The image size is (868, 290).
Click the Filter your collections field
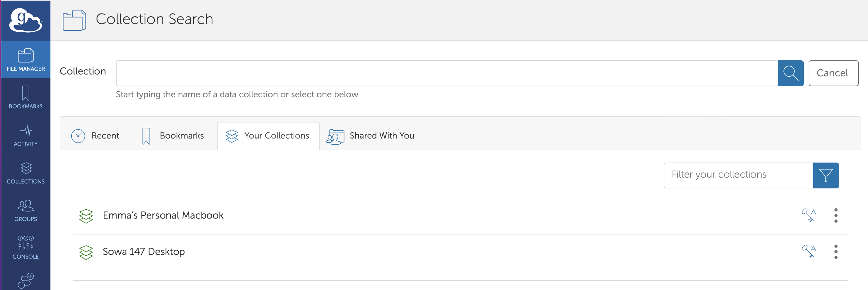pyautogui.click(x=738, y=175)
